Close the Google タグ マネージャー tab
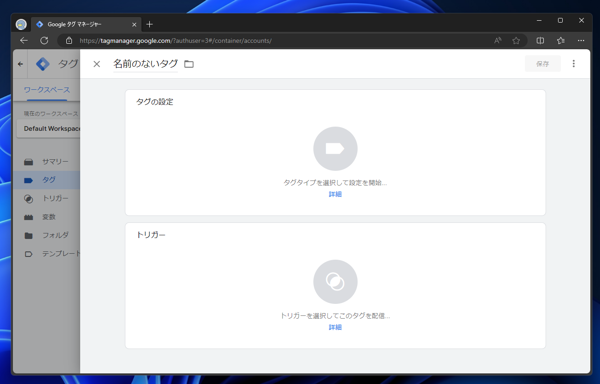 click(x=134, y=24)
